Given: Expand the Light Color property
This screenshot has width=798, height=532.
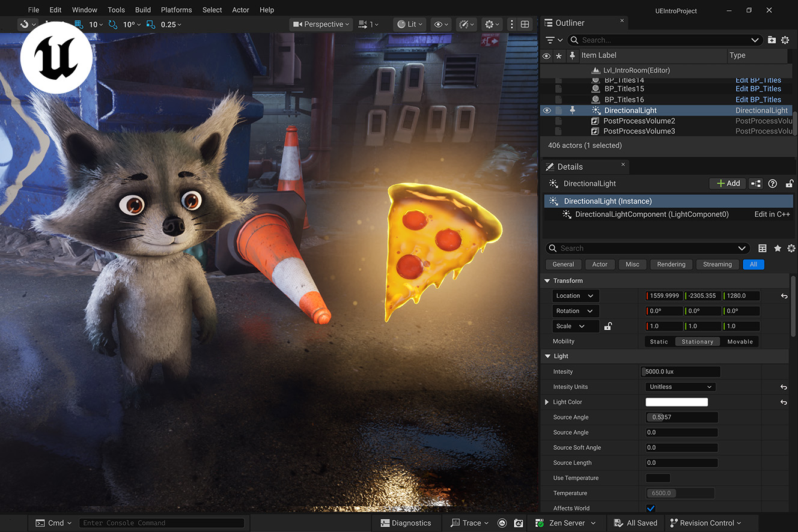Looking at the screenshot, I should pos(547,402).
